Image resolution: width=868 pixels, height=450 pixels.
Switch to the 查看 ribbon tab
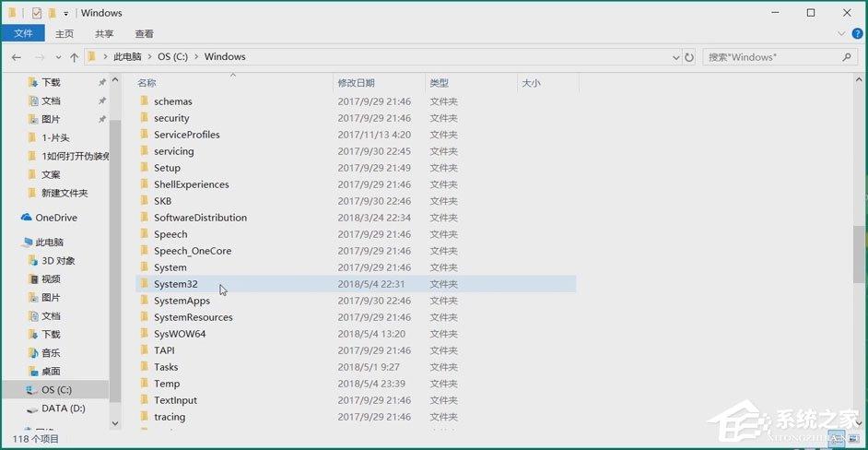pyautogui.click(x=144, y=34)
